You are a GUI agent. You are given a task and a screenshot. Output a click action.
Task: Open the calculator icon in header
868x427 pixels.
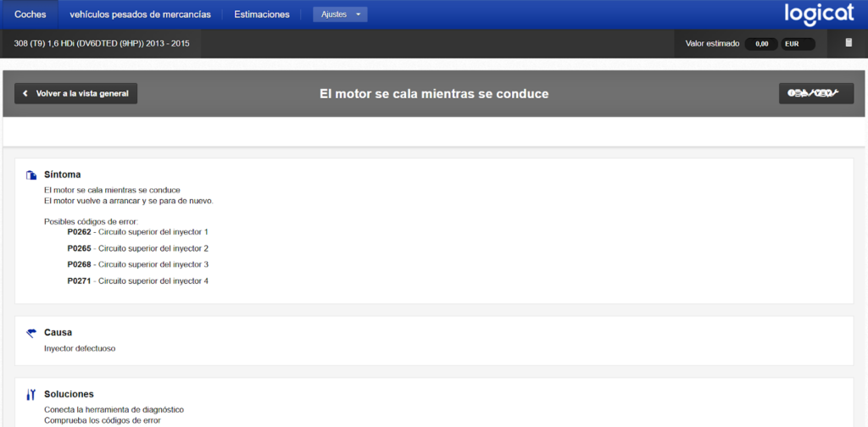(849, 42)
